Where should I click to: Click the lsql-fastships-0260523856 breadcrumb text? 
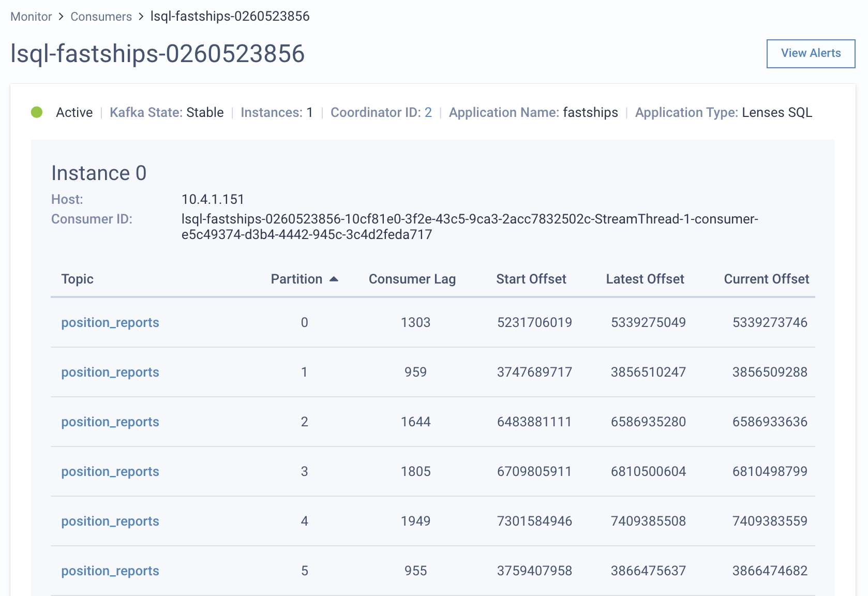tap(230, 17)
